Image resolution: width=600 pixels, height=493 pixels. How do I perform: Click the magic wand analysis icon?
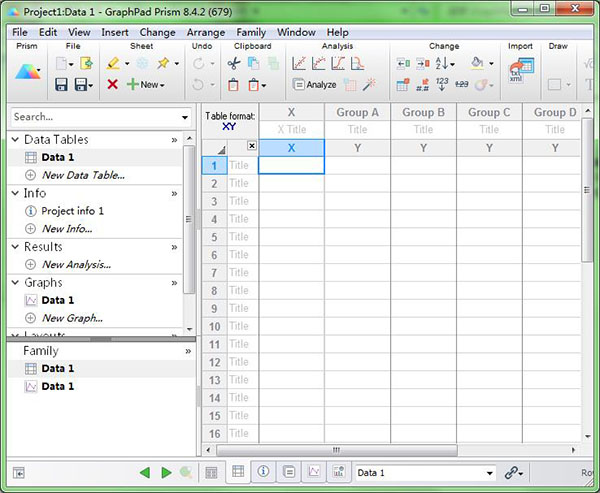point(370,84)
